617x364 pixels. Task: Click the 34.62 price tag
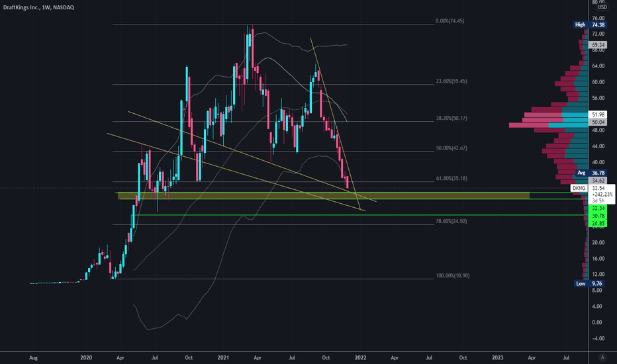point(598,181)
